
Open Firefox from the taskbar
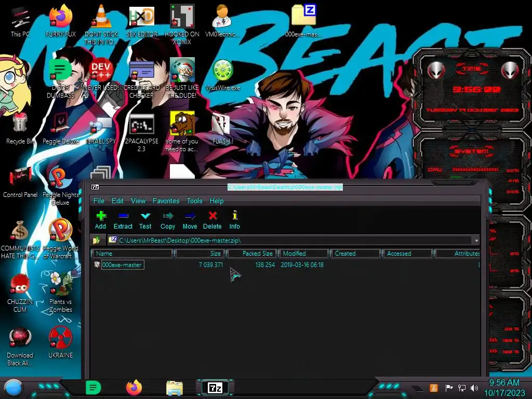tap(134, 388)
